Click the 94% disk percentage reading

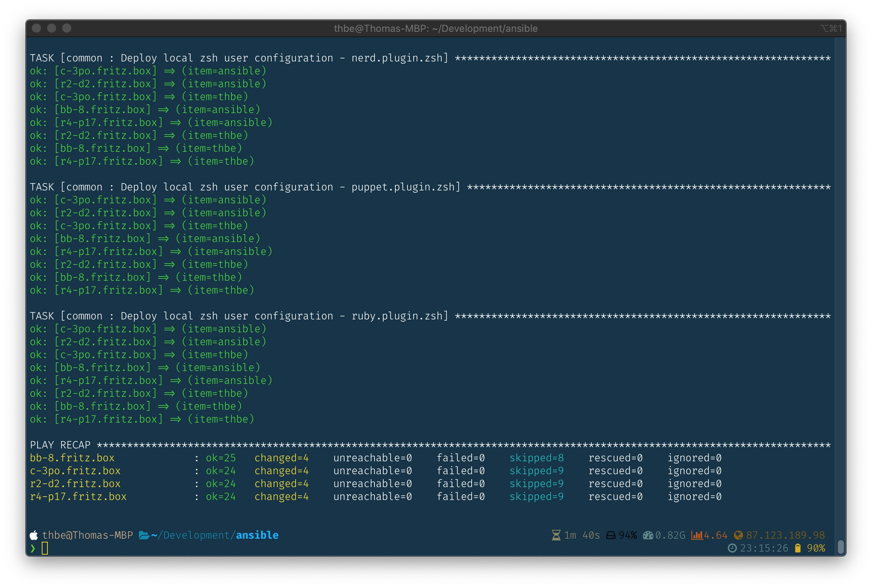coord(628,535)
